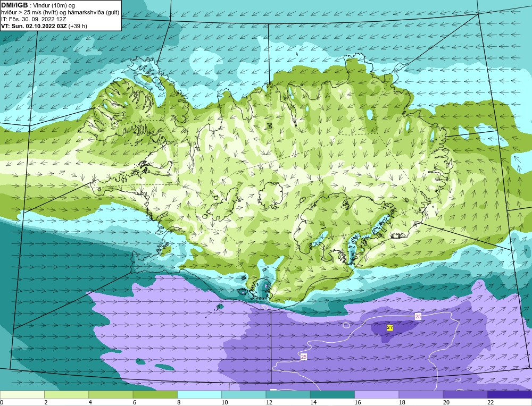Click the legend scale value 20

(446, 402)
